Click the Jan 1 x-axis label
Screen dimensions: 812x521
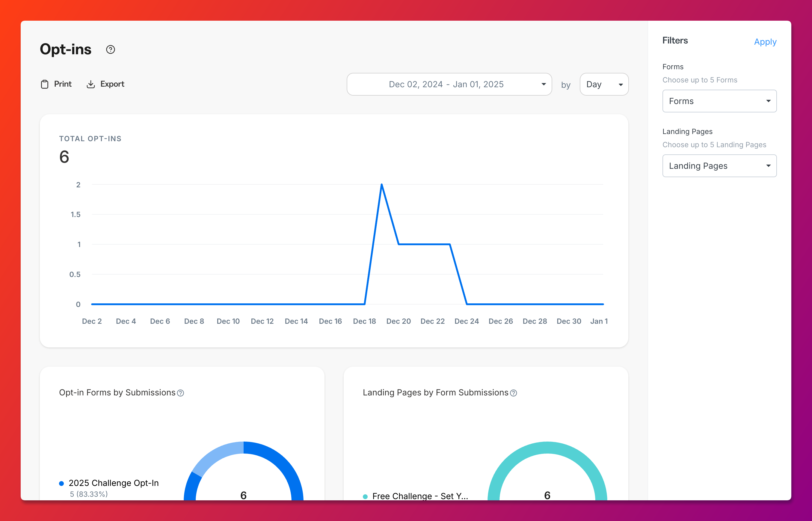tap(599, 321)
